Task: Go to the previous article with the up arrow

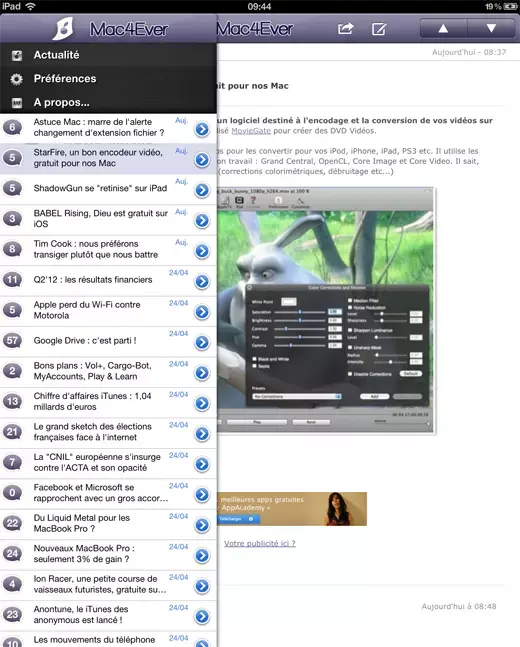Action: point(444,28)
